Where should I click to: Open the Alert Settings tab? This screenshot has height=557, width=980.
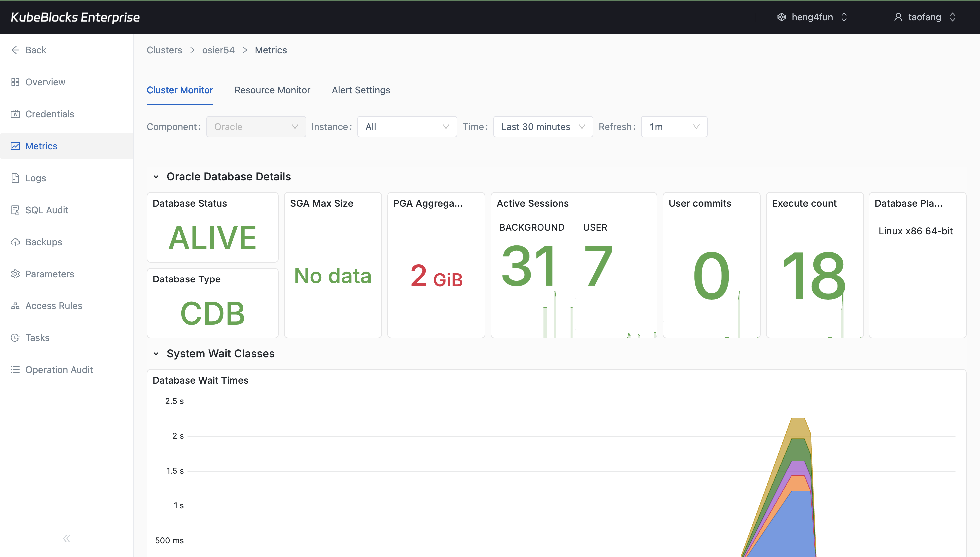pyautogui.click(x=360, y=90)
